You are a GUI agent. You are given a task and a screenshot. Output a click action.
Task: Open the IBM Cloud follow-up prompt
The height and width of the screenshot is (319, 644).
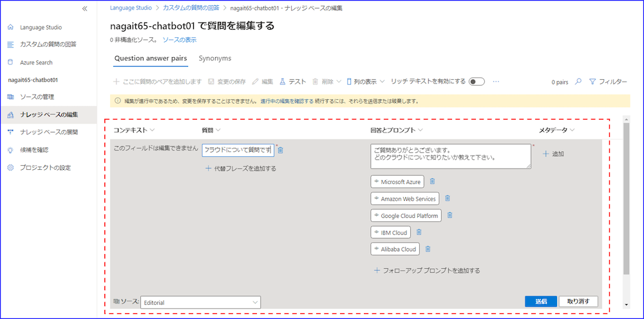390,232
